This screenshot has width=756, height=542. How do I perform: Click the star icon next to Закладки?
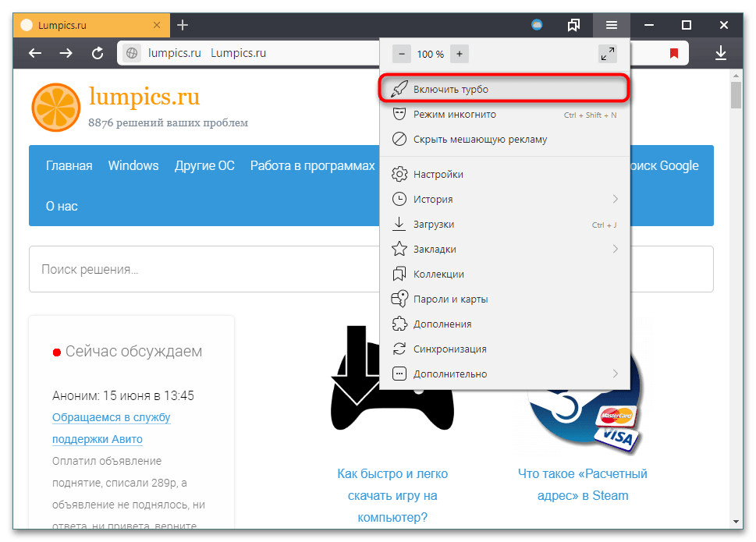coord(399,249)
